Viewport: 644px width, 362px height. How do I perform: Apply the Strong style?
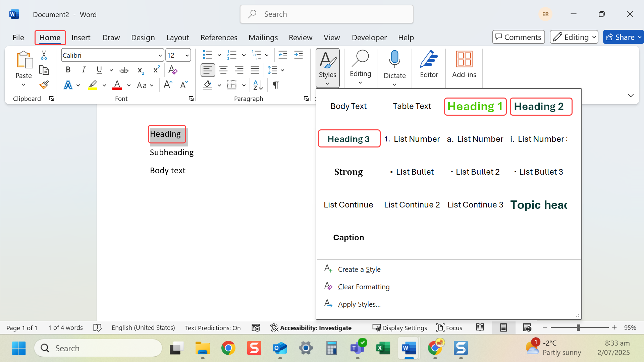click(x=348, y=172)
